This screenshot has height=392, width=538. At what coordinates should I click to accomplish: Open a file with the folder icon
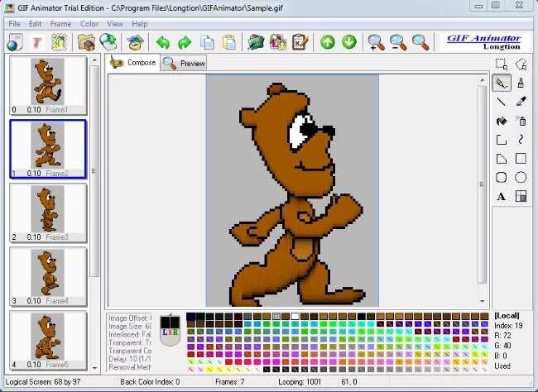point(86,42)
